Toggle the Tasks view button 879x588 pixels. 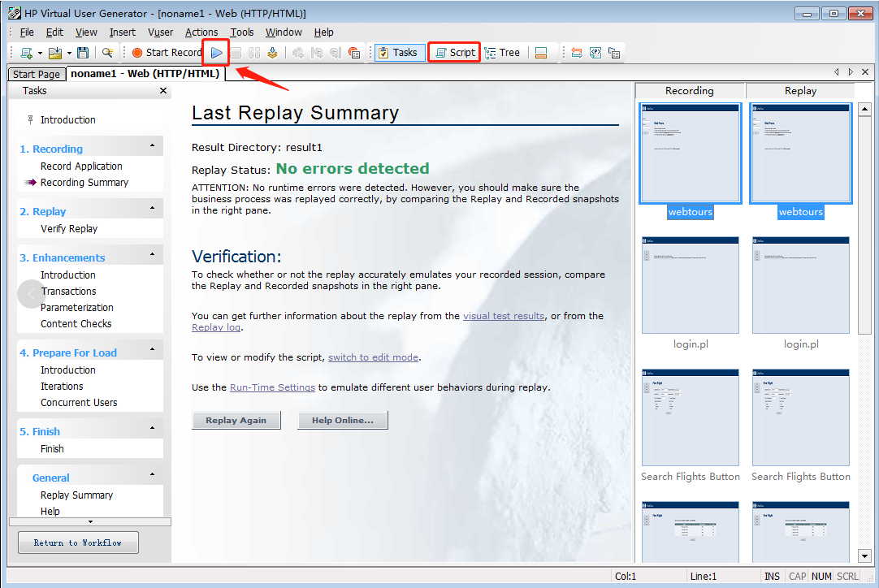point(399,53)
